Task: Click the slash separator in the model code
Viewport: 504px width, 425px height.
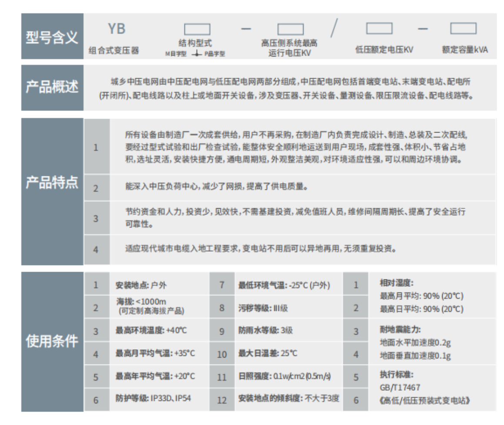Action: [x=334, y=29]
